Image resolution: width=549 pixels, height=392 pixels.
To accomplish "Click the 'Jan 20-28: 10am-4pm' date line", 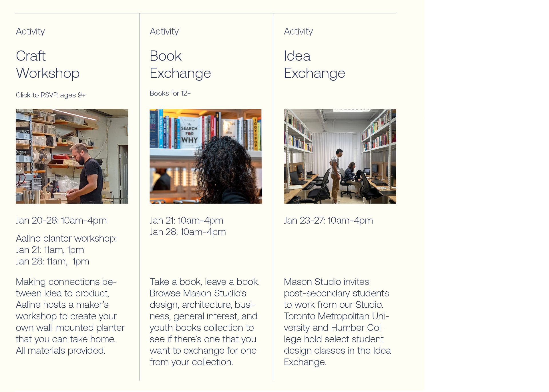I will (x=61, y=220).
